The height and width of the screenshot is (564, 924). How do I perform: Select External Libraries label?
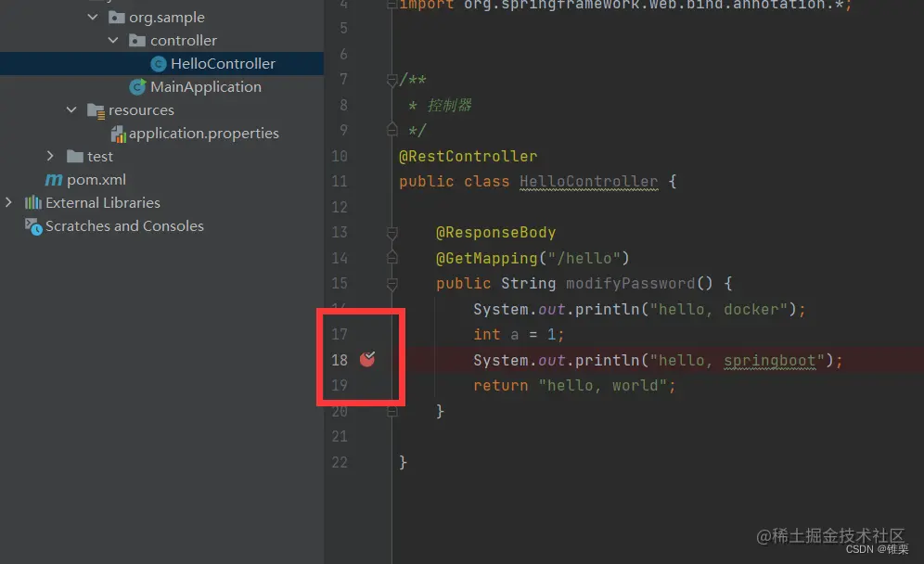tap(103, 203)
